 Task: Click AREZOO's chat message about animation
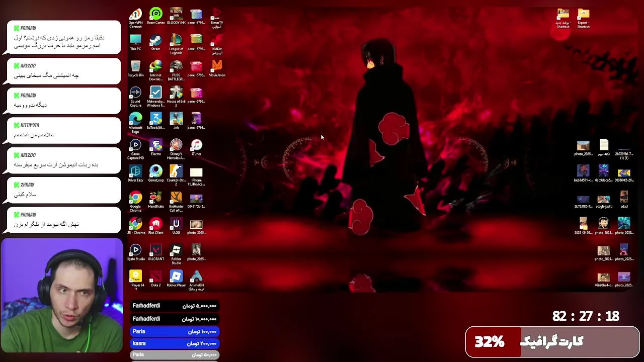[x=64, y=161]
